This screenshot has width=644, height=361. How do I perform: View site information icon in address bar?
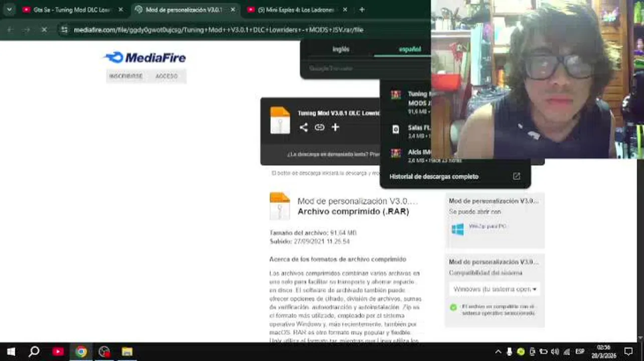64,30
